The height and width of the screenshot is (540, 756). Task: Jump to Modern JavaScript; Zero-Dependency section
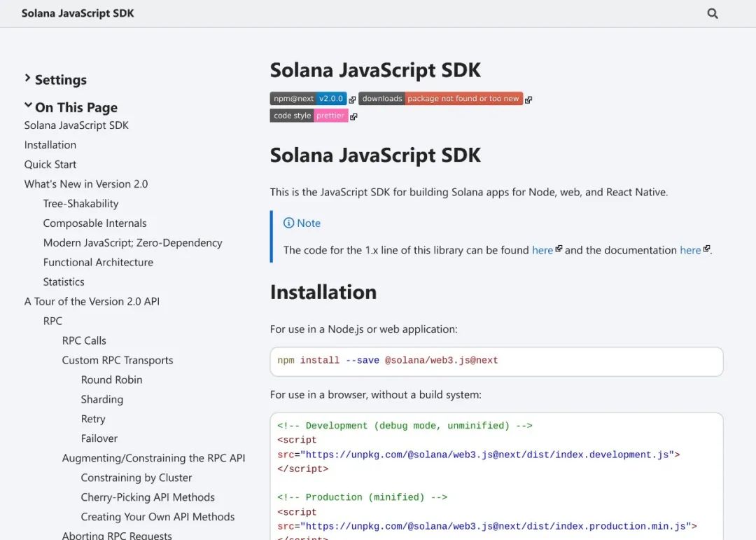pos(132,243)
